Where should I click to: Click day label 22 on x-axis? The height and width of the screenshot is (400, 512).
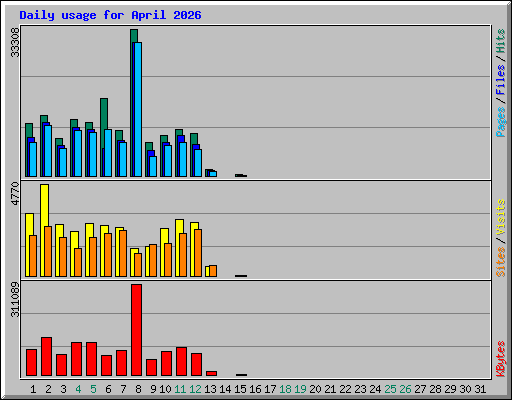345,389
